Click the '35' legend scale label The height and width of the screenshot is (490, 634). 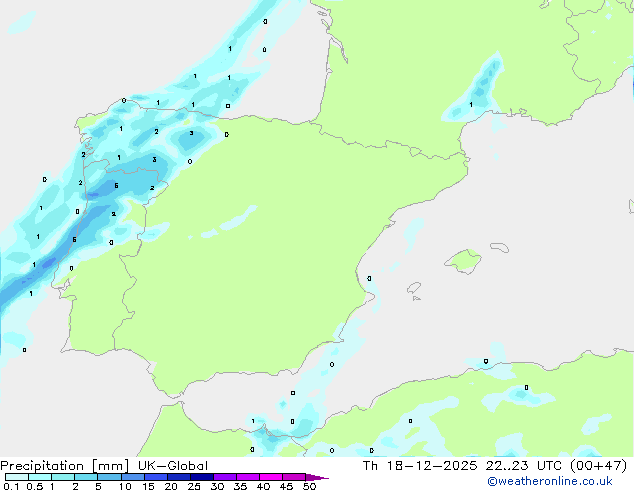(x=240, y=486)
